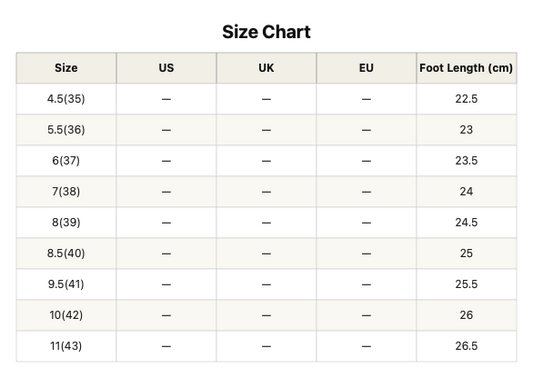Screen dimensions: 533x378
Task: Click the Foot Length (cm) header
Action: (466, 68)
